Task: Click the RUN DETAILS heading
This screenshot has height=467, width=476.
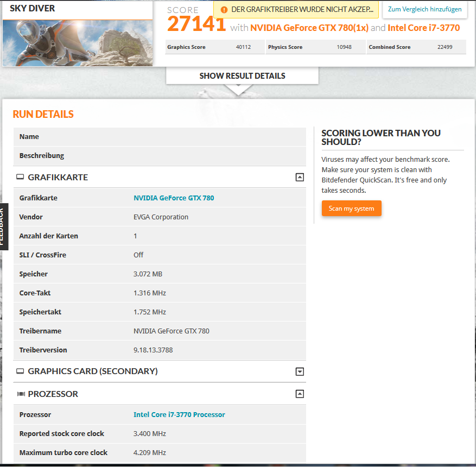Action: tap(43, 114)
